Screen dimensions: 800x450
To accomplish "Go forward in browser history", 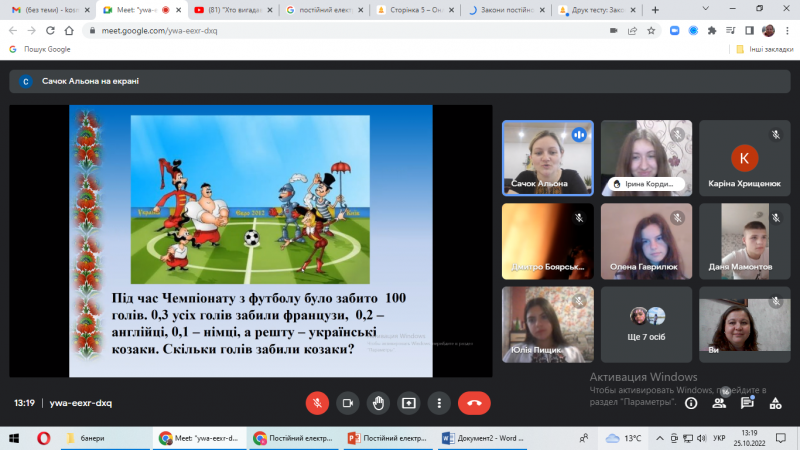I will (x=32, y=31).
